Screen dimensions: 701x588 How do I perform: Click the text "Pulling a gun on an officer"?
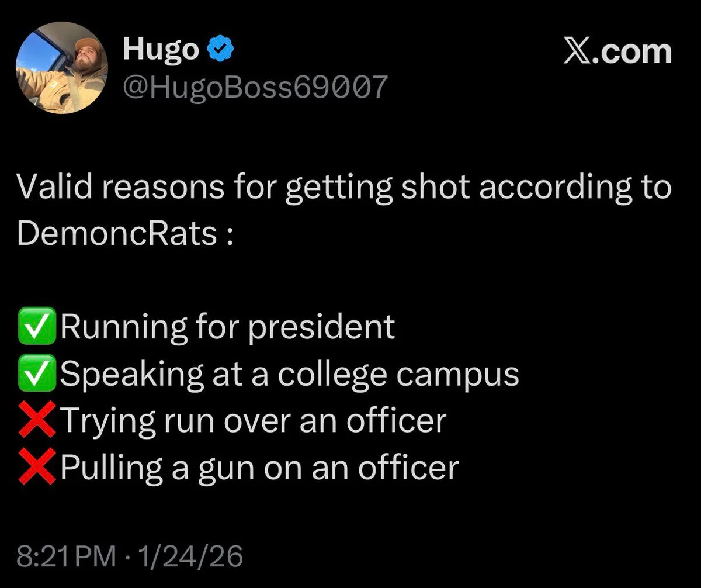point(259,467)
